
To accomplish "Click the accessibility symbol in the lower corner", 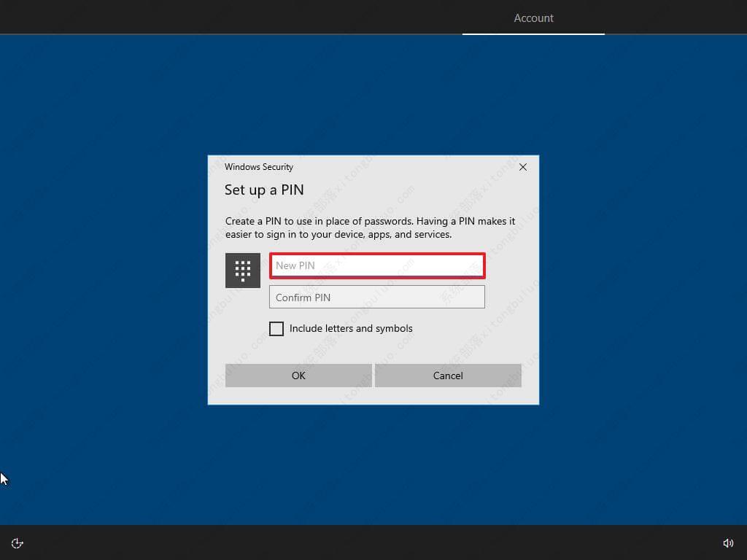I will click(x=17, y=542).
